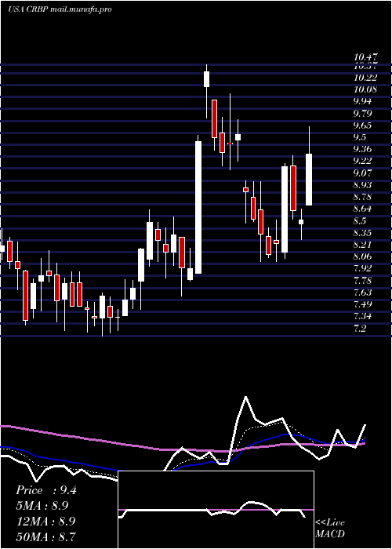Click the MACD inset chart box
392x549 pixels.
click(x=216, y=510)
